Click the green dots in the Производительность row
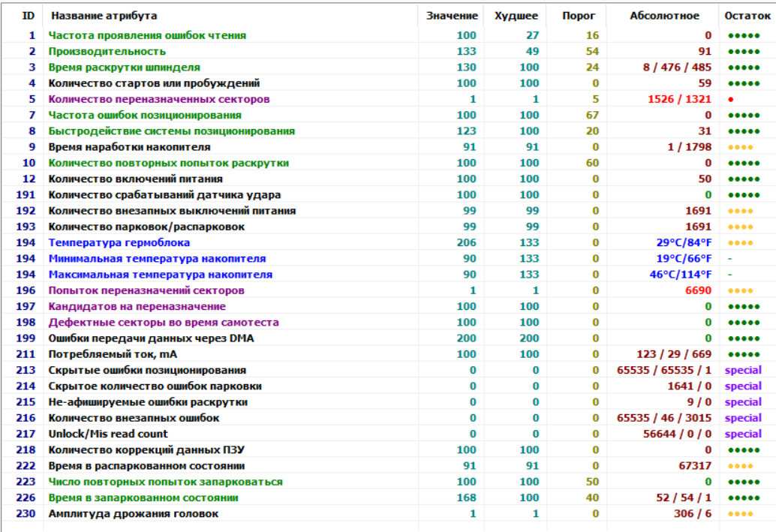The width and height of the screenshot is (776, 532). [743, 52]
